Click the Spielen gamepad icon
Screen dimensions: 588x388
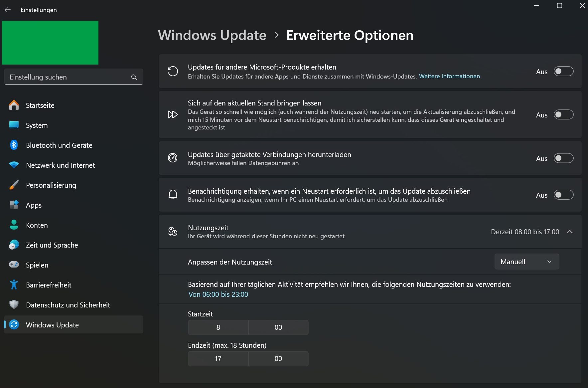tap(14, 265)
